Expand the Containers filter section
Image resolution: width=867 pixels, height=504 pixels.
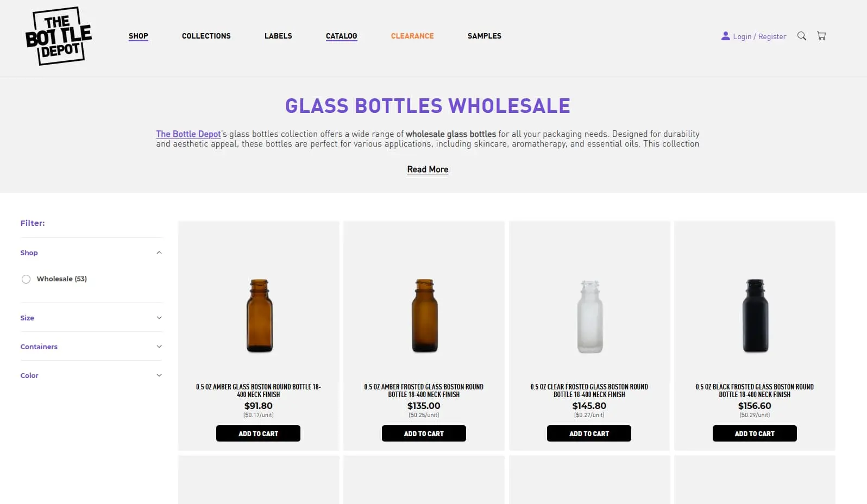[x=159, y=346]
